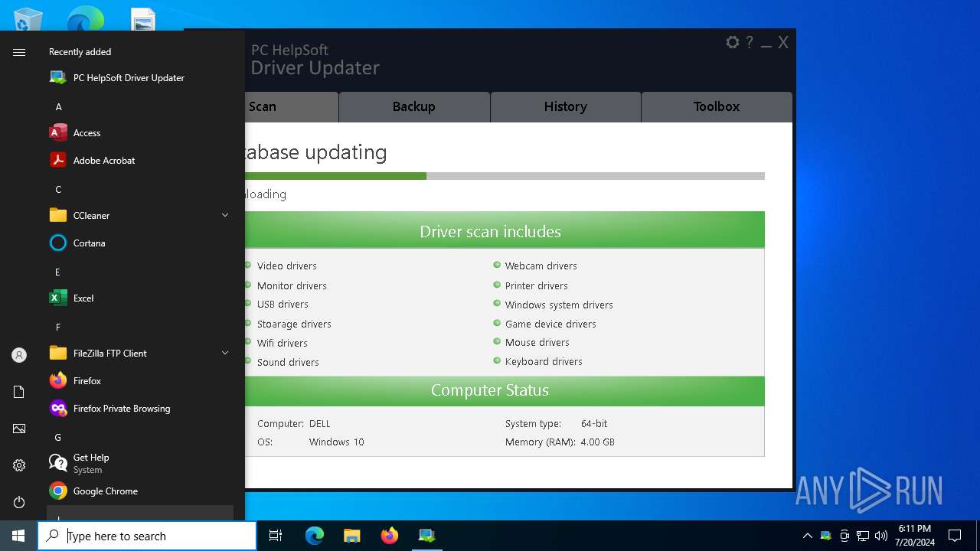Select the Scan tab
This screenshot has height=551, width=980.
(x=291, y=107)
